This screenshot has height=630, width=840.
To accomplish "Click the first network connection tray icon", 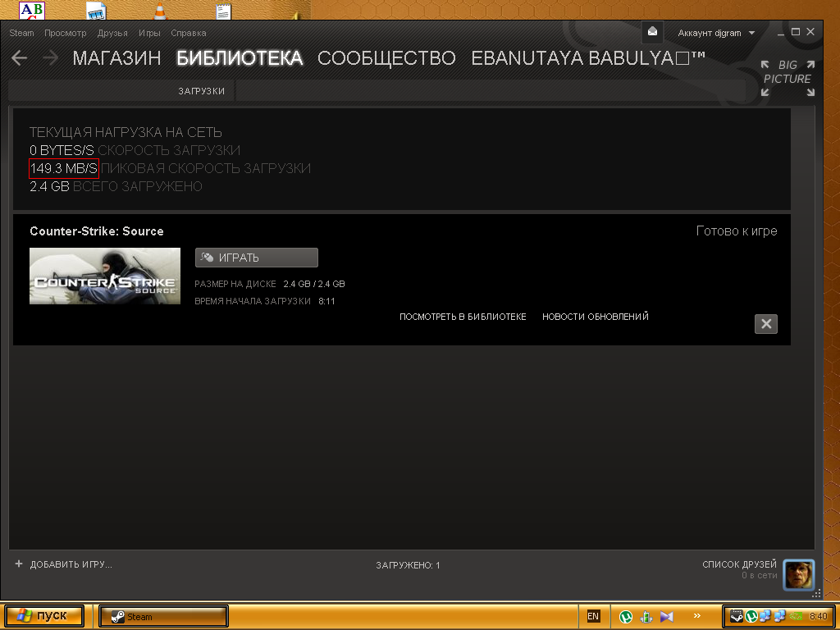I will (x=765, y=616).
